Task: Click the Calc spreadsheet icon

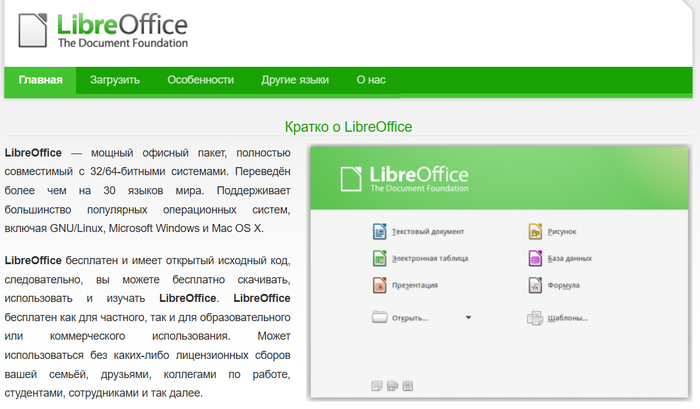Action: [x=379, y=258]
